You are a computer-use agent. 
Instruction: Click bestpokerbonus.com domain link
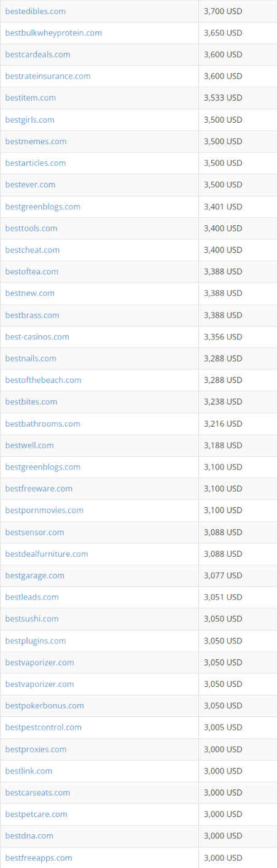(44, 705)
